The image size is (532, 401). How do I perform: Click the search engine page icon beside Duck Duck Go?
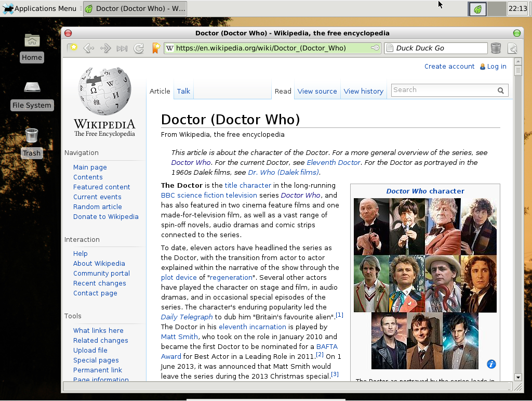[390, 48]
